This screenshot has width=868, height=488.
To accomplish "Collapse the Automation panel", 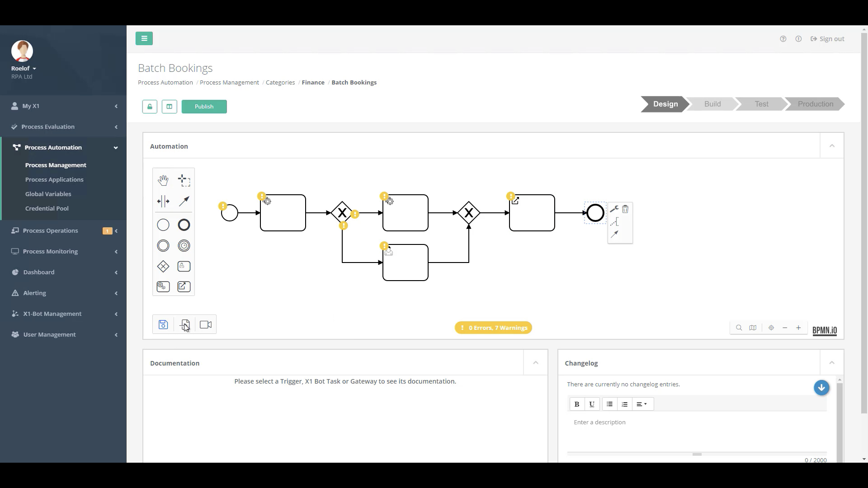I will [832, 146].
